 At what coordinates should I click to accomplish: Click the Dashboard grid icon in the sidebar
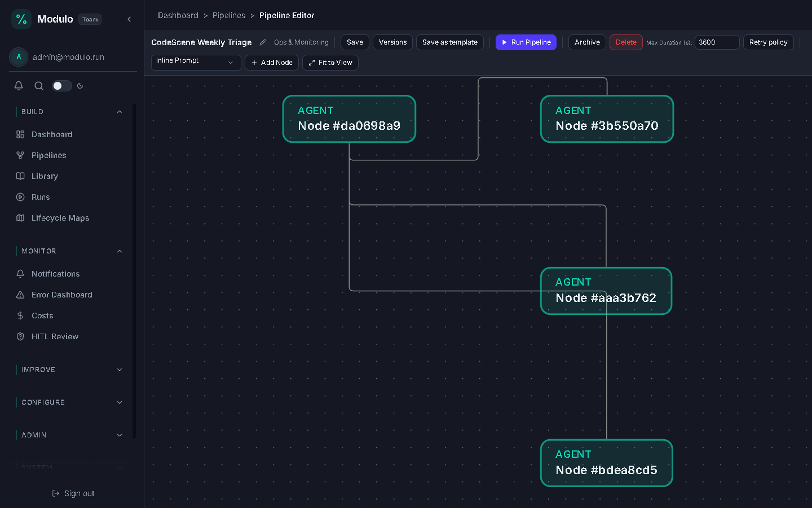20,134
